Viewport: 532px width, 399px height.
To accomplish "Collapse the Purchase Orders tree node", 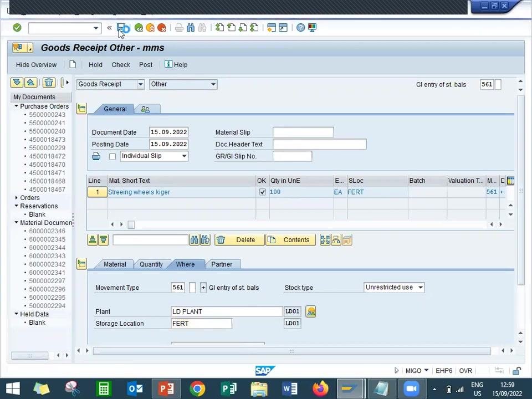I will [16, 106].
